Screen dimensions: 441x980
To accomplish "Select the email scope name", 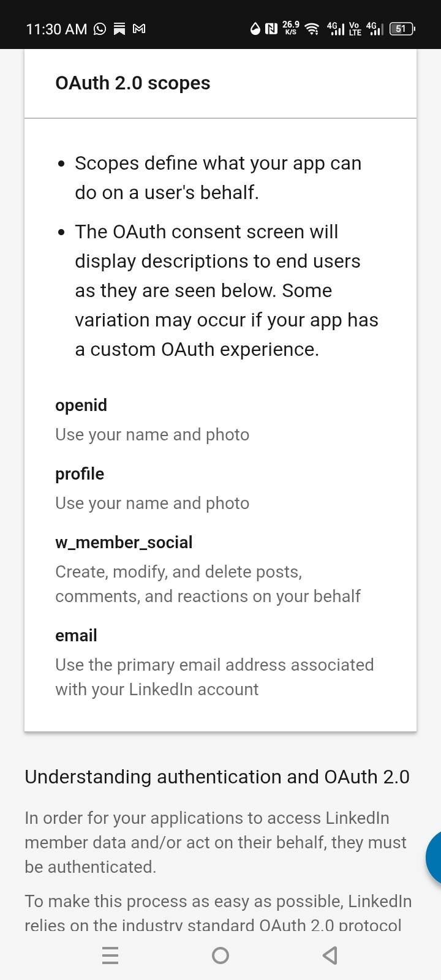I will click(x=76, y=636).
